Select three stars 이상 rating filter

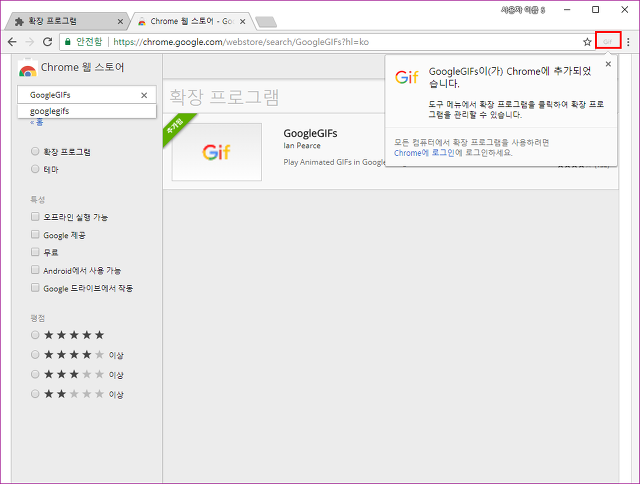click(35, 374)
